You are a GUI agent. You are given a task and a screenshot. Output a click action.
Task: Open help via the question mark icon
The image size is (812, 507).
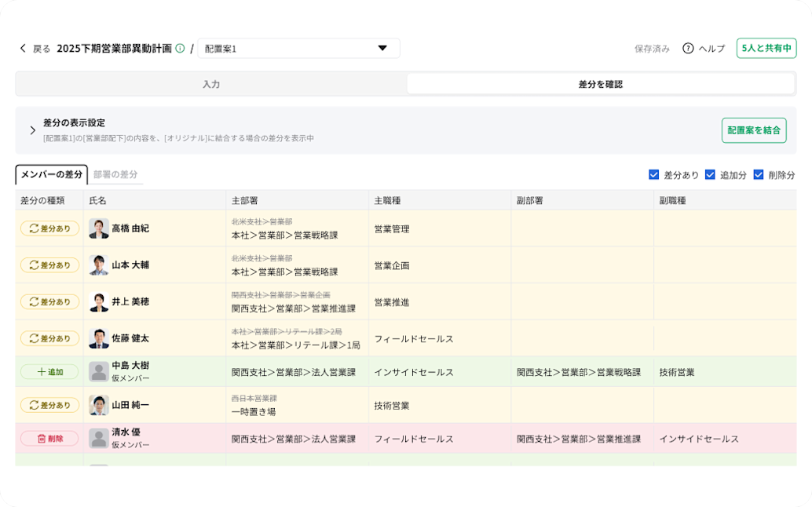[x=686, y=48]
